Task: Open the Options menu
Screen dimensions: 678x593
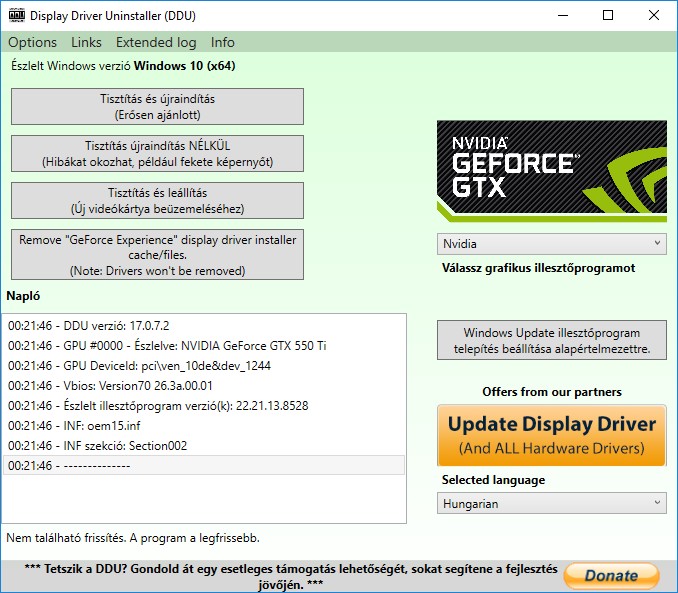Action: click(x=32, y=42)
